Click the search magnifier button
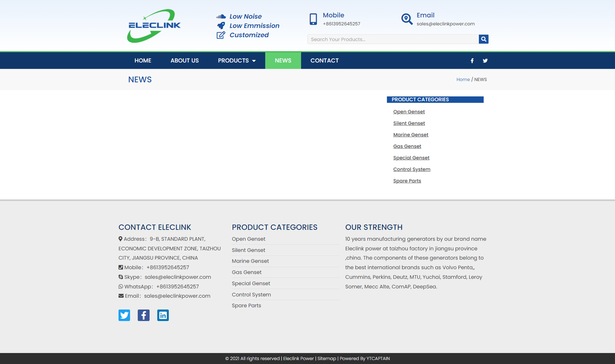615x364 pixels. (484, 39)
